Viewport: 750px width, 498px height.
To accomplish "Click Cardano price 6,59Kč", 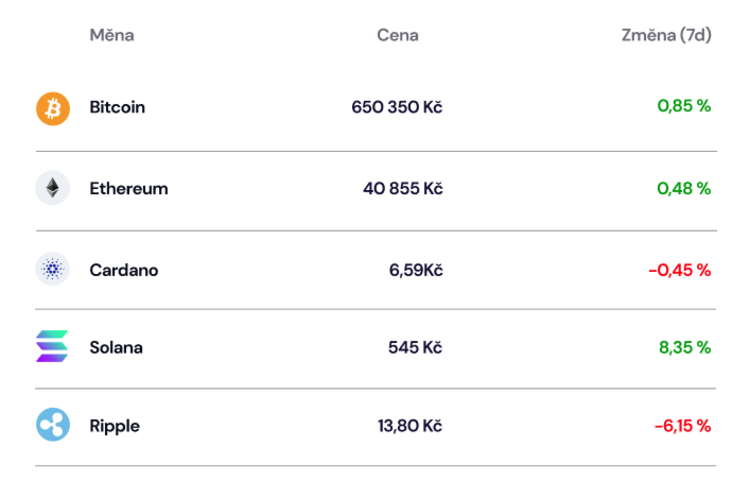I will [x=415, y=269].
